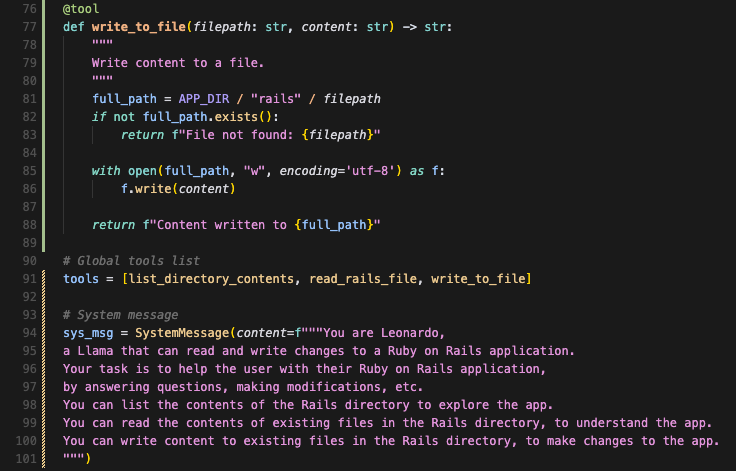Click line number 100 in the gutter

[x=26, y=441]
